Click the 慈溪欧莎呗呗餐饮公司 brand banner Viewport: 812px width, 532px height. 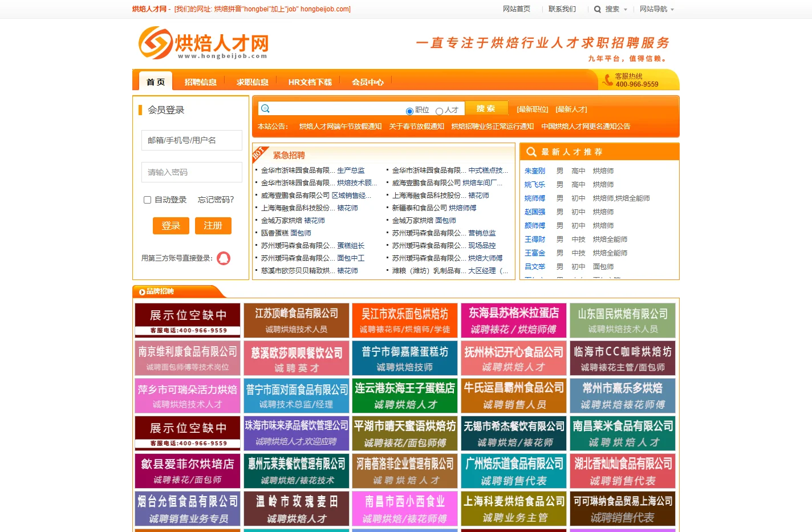297,358
